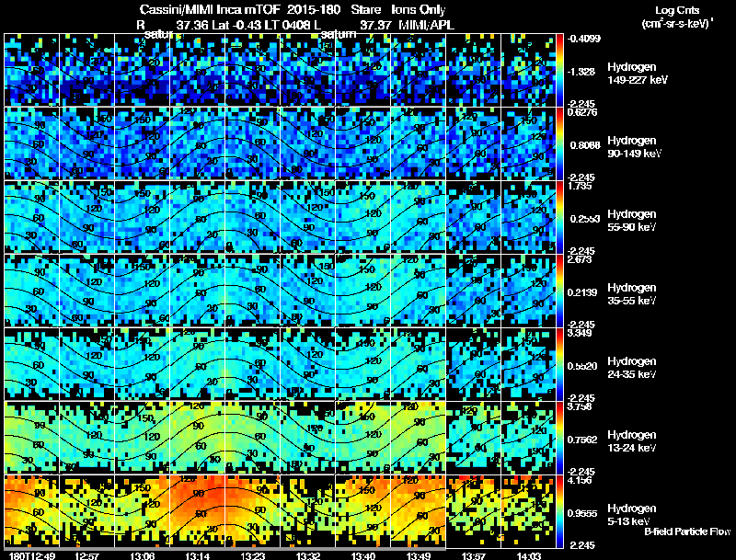Select the '2.673' colorbar value
Viewport: 736px width, 560px height.
pos(581,259)
